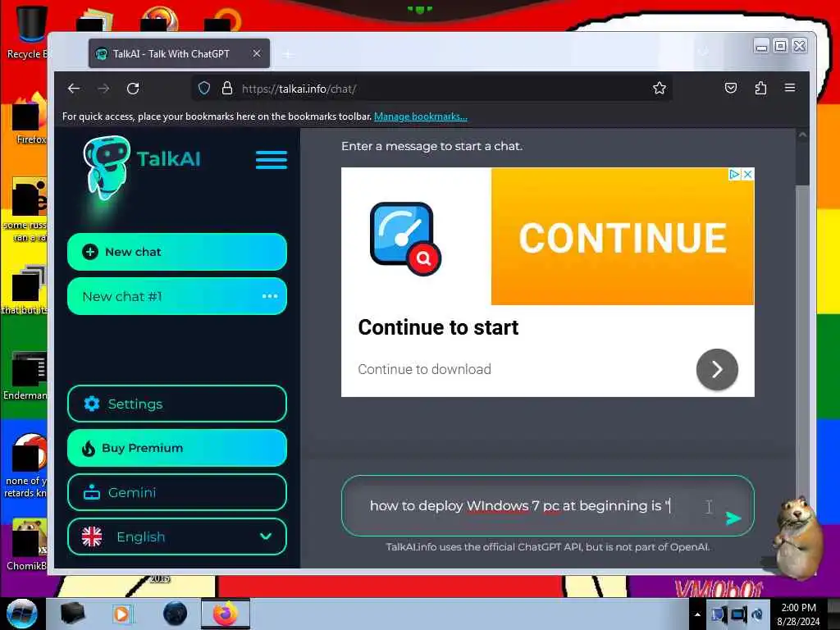Click the address bar URL talkai.info/chat/
The image size is (840, 630).
(x=299, y=89)
